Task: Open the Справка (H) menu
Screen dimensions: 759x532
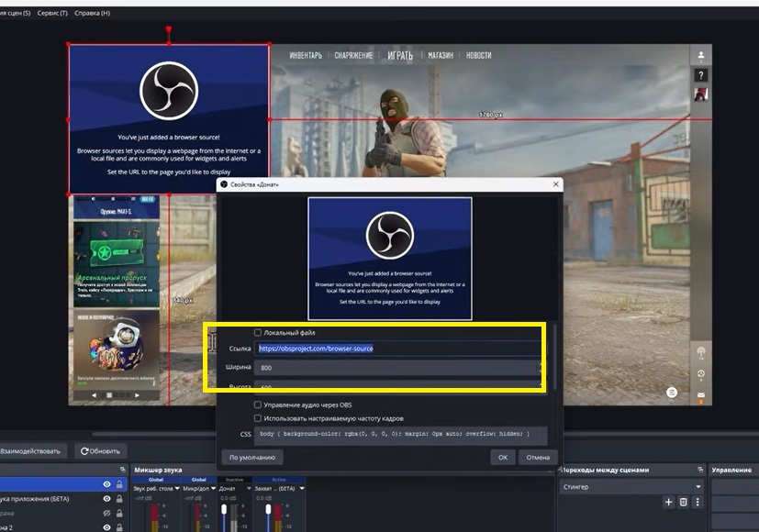Action: (92, 13)
